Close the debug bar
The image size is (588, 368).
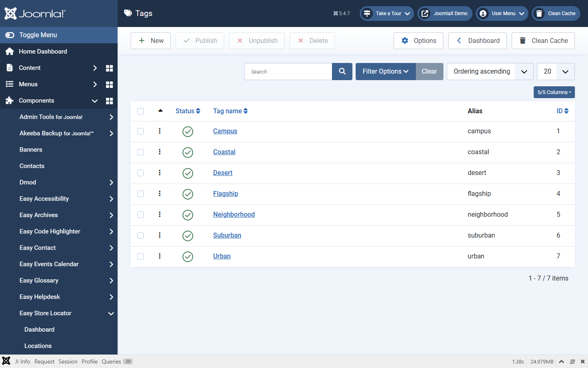point(583,361)
